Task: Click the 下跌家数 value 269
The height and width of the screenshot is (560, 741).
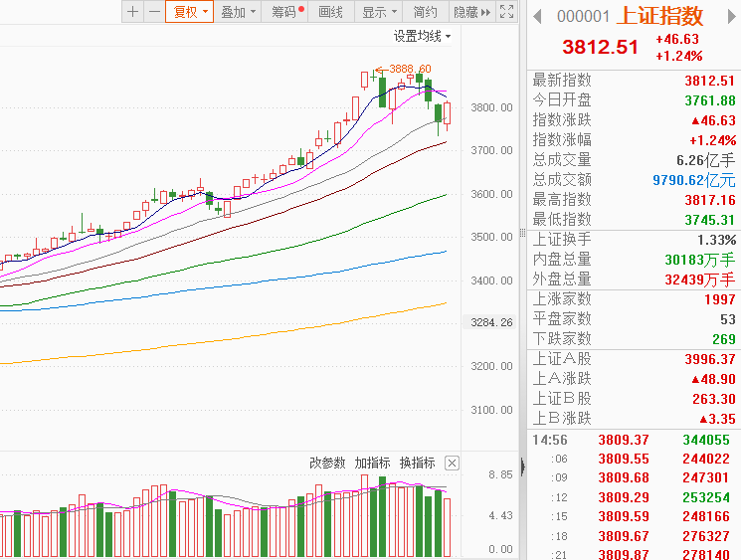Action: click(x=724, y=339)
